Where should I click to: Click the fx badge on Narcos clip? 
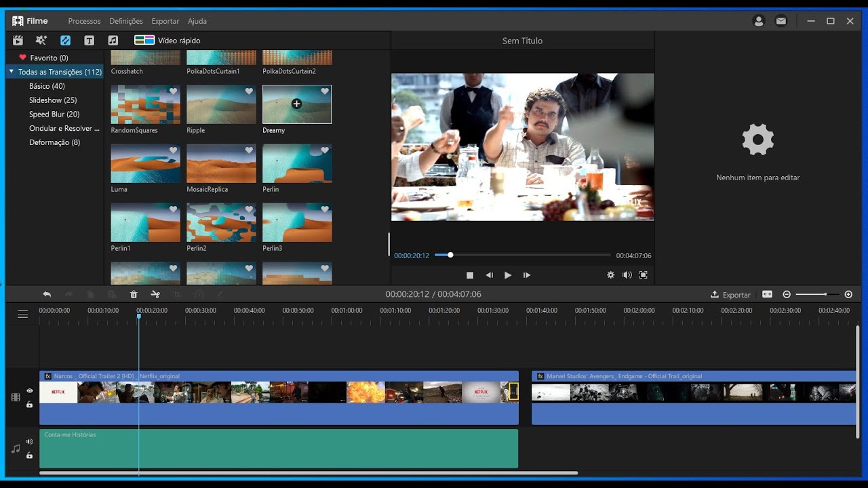(x=48, y=376)
